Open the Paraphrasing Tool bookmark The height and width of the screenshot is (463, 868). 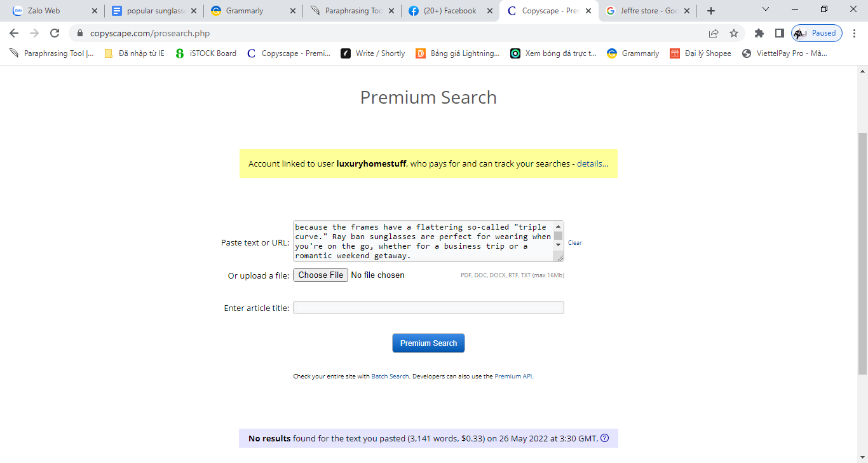[51, 53]
